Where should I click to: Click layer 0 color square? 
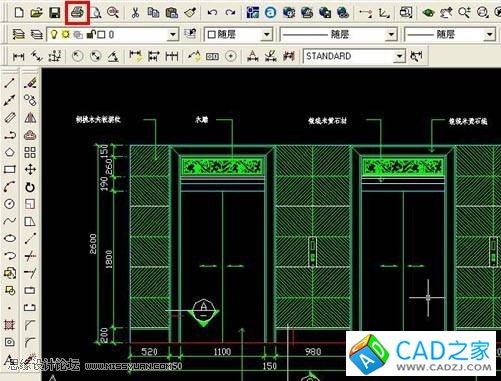pyautogui.click(x=102, y=34)
